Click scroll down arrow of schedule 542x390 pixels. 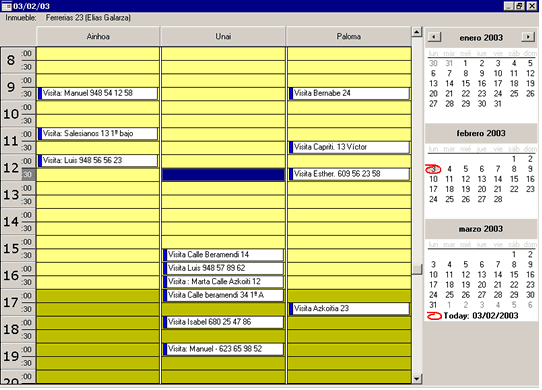[417, 379]
